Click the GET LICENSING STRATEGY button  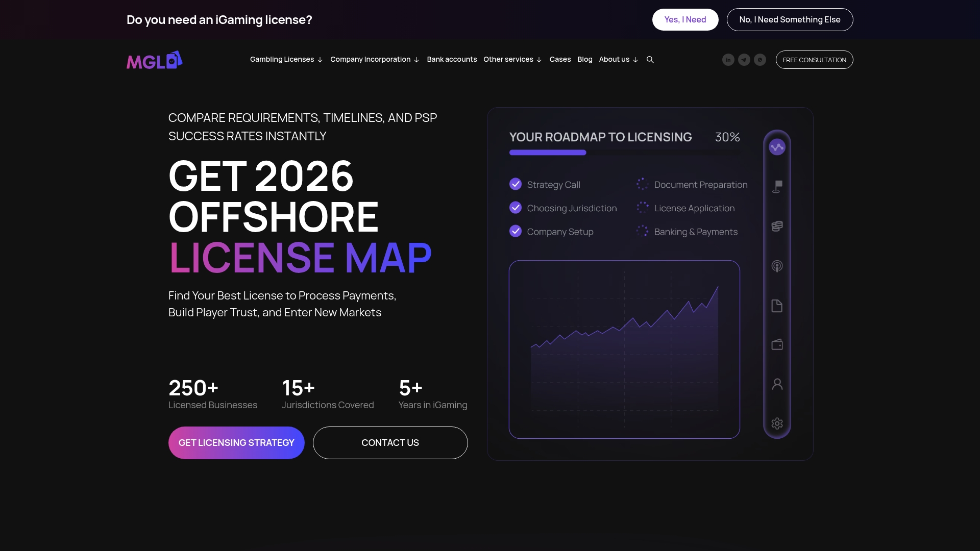[x=236, y=442]
